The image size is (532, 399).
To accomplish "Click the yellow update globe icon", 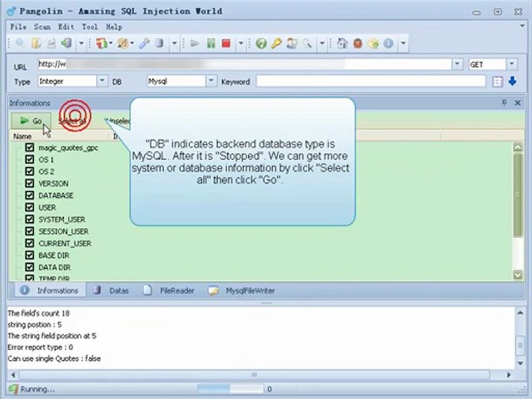I will click(x=373, y=43).
